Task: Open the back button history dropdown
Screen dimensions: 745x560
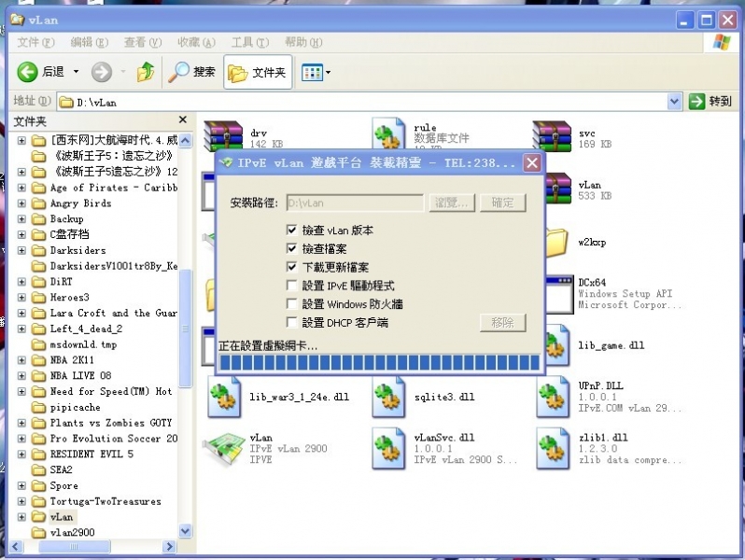Action: [x=76, y=72]
